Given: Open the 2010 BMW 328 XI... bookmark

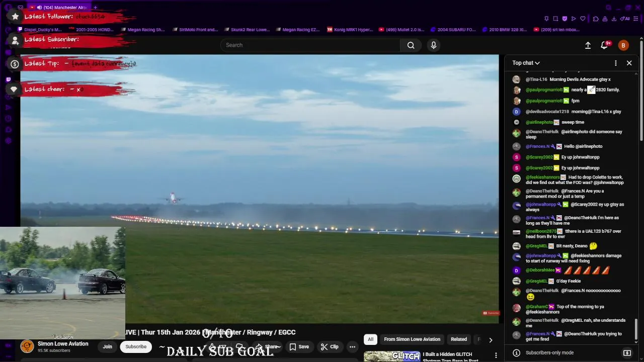Looking at the screenshot, I should point(505,30).
